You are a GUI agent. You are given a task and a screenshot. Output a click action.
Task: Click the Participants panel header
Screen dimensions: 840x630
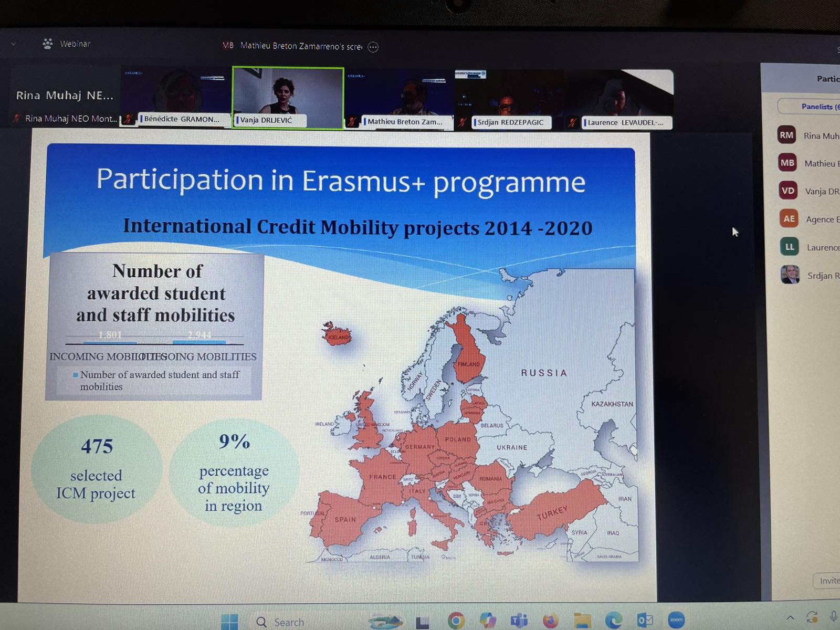[x=828, y=79]
